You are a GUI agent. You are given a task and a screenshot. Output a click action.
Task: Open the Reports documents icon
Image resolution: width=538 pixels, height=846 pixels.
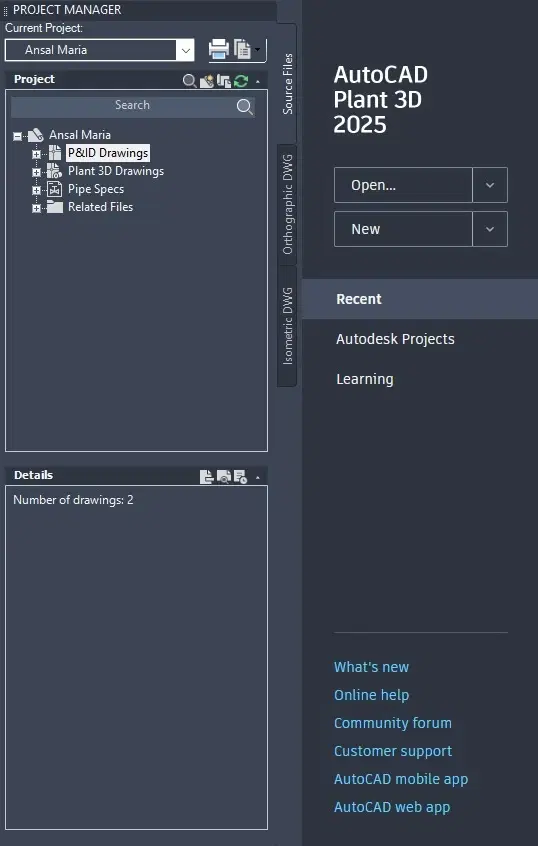pos(242,50)
